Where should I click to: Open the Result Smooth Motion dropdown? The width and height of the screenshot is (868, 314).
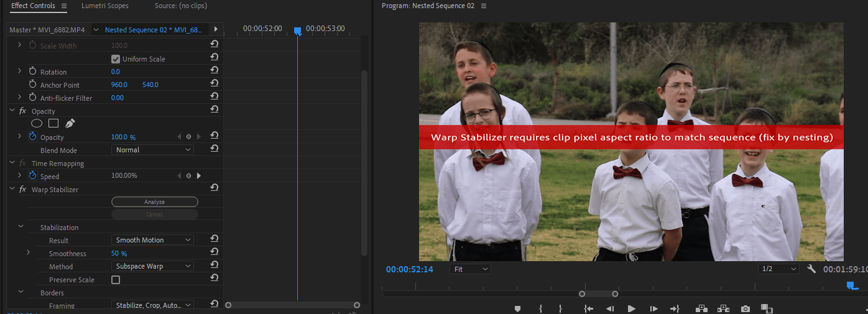153,240
